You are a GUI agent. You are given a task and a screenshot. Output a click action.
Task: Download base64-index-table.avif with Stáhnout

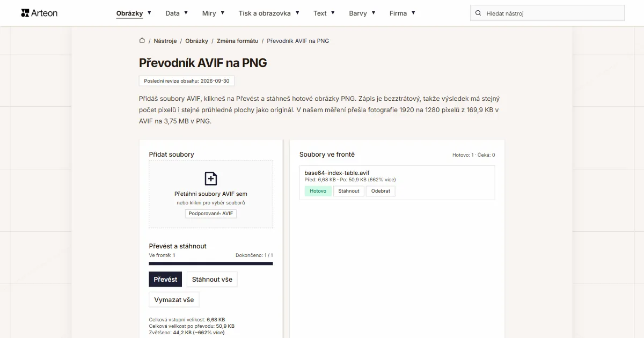[349, 191]
